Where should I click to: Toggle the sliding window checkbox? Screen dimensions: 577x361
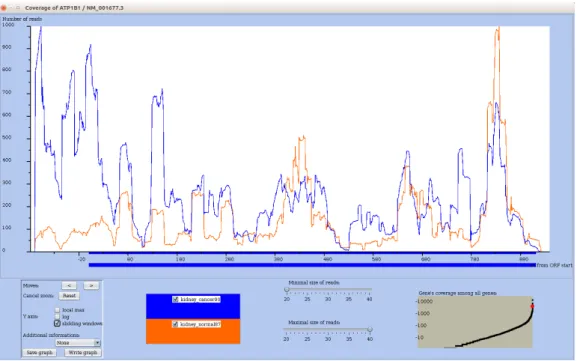pos(57,323)
